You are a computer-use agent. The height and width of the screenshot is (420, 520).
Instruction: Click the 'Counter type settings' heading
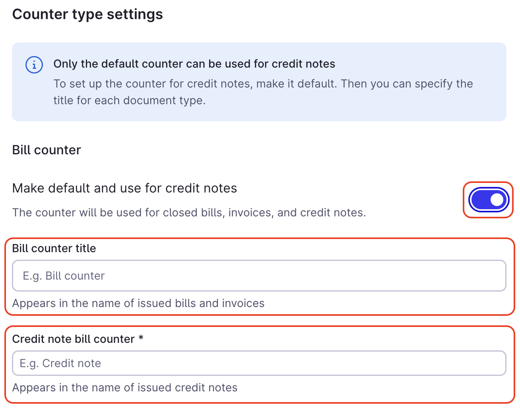point(87,14)
